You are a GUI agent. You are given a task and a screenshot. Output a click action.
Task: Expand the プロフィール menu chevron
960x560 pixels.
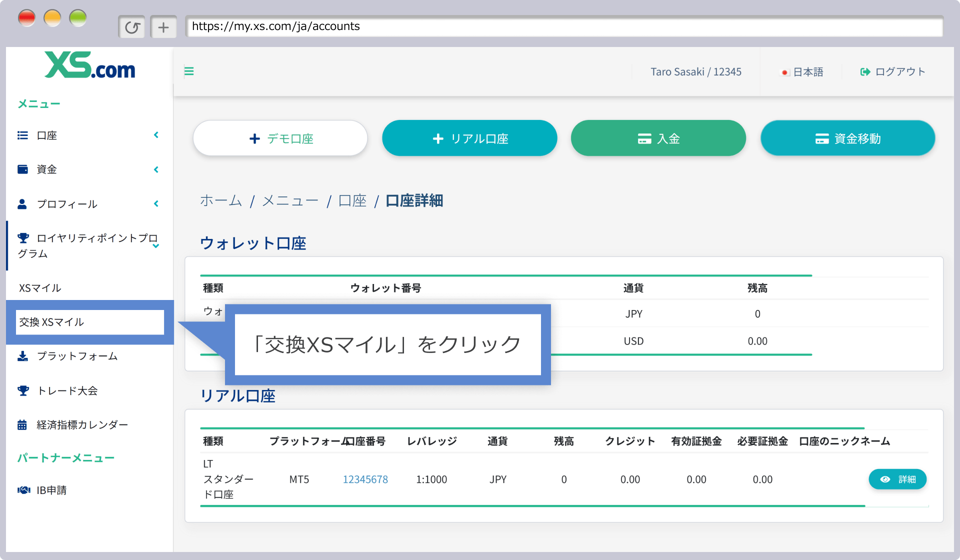tap(156, 203)
